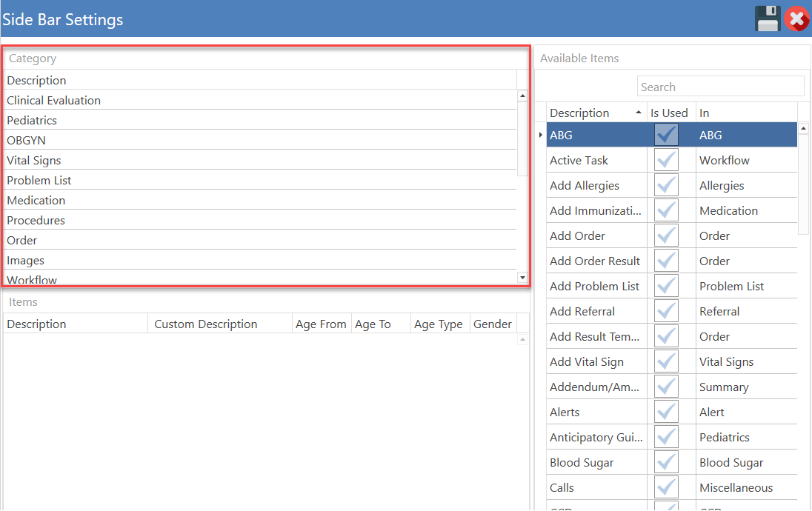This screenshot has width=812, height=511.
Task: Select ABG row description cell
Action: click(596, 135)
